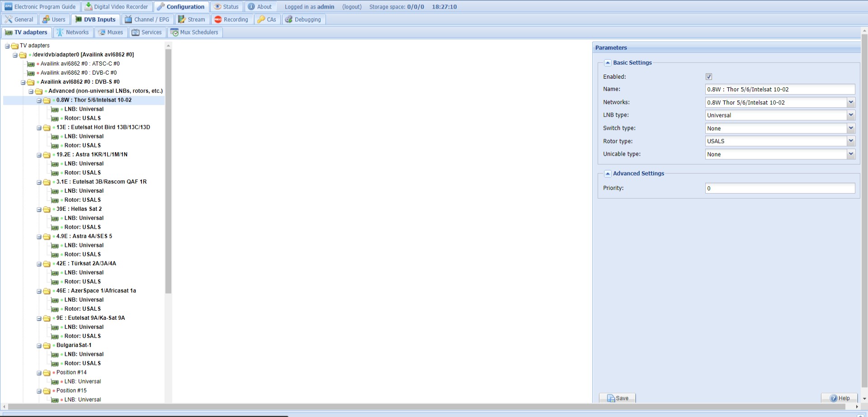Collapse the Advanced Settings section
Screen dimensions: 868x417
pyautogui.click(x=608, y=174)
